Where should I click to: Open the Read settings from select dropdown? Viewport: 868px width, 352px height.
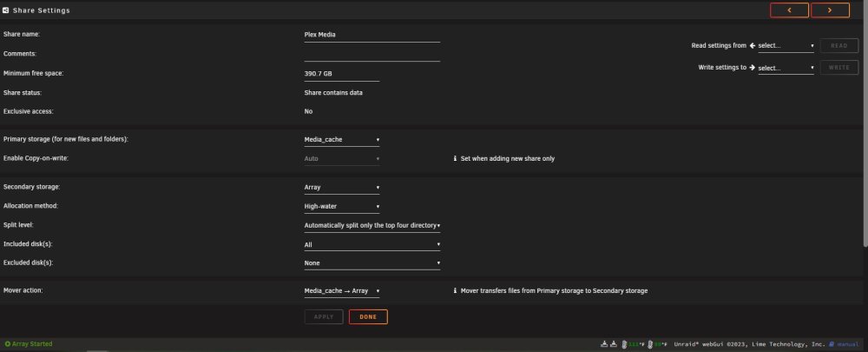[x=786, y=45]
